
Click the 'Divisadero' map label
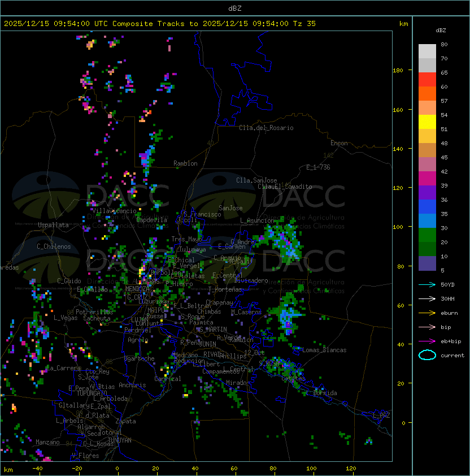click(251, 280)
